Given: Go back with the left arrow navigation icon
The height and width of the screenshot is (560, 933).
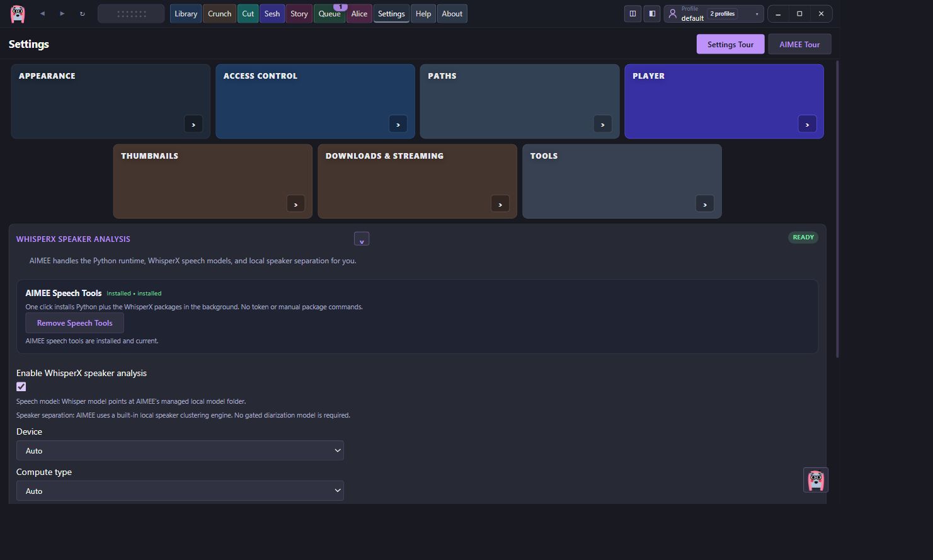Looking at the screenshot, I should coord(42,13).
